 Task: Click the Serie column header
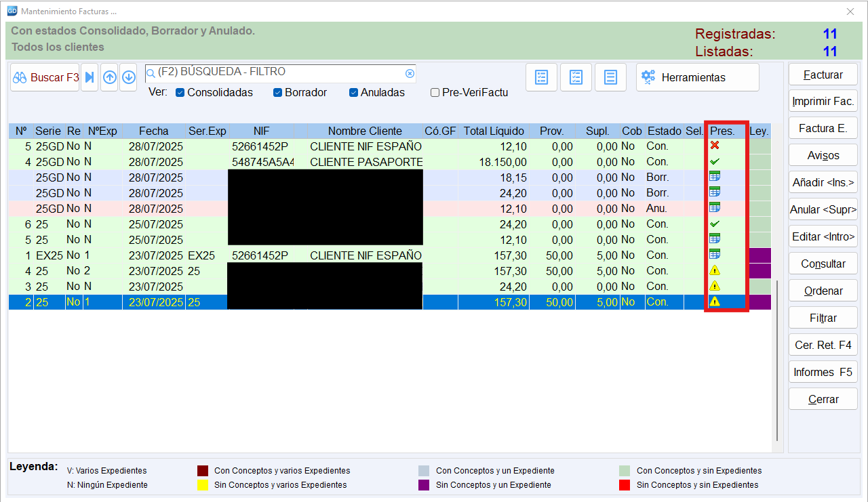point(49,131)
